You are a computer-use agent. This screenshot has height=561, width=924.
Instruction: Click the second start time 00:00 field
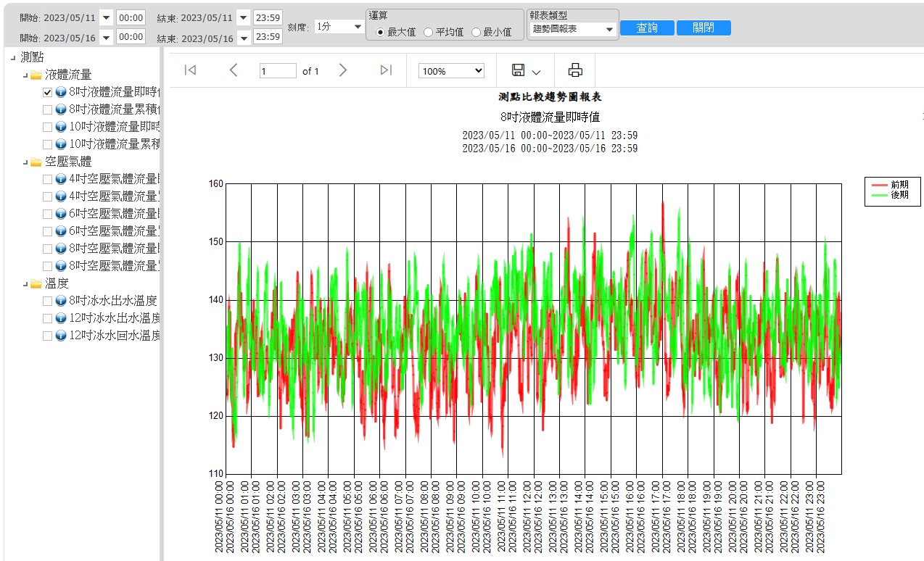point(131,37)
